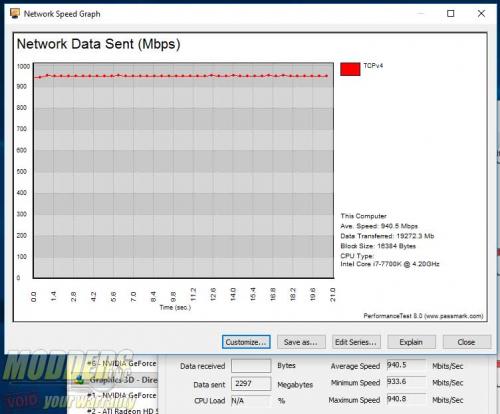Click the 21.0 tick on the time axis
Screen dimensions: 500x414
332,295
